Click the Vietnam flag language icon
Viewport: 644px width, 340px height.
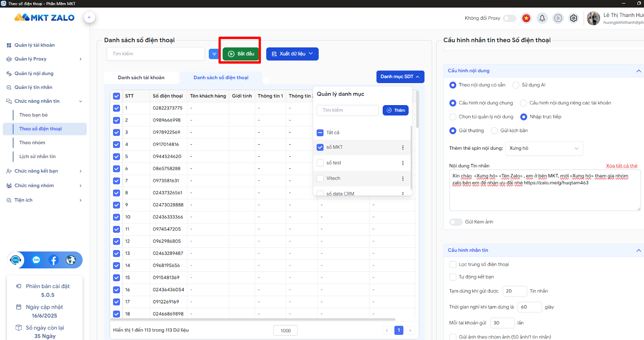pyautogui.click(x=526, y=18)
